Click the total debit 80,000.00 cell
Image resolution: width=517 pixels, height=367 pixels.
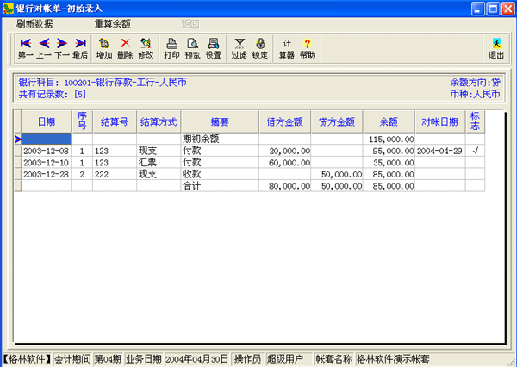click(285, 186)
